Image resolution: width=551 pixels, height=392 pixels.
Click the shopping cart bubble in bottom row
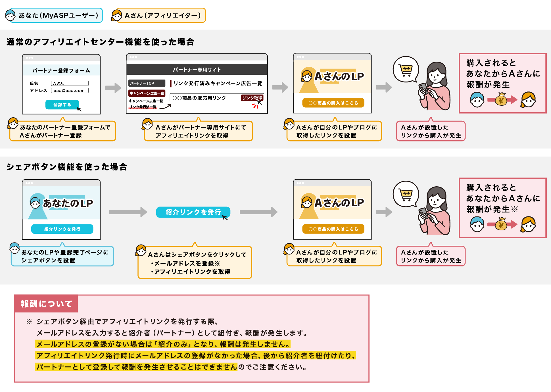[406, 194]
